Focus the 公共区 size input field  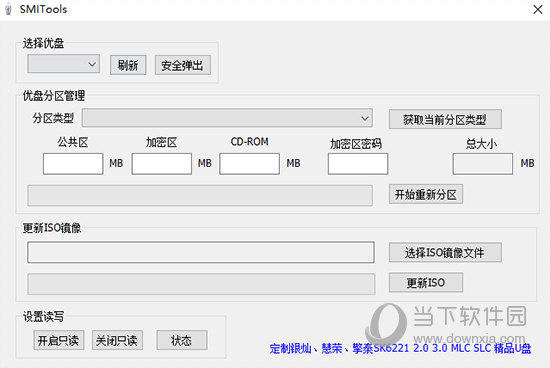[73, 163]
